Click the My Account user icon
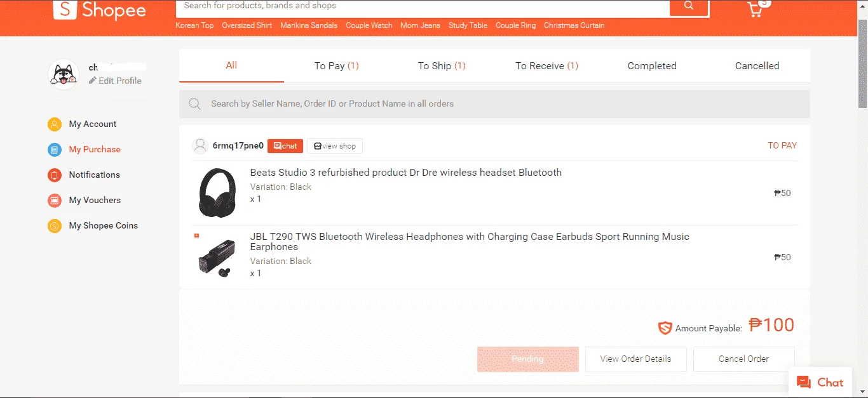The height and width of the screenshot is (398, 868). (x=55, y=124)
